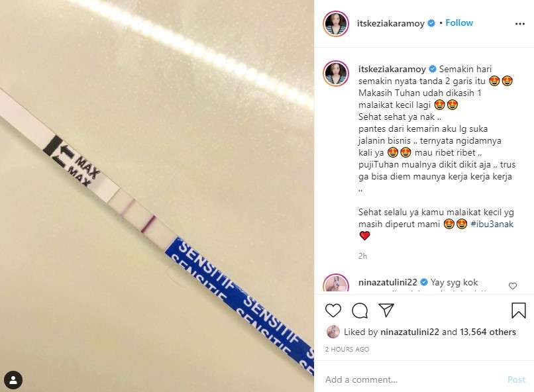This screenshot has width=534, height=392.
Task: Click itskeziakaramoy username in the header
Action: point(390,23)
